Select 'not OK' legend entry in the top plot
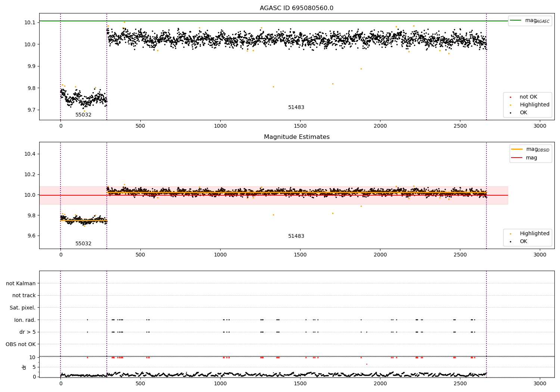This screenshot has width=560, height=392. [528, 97]
